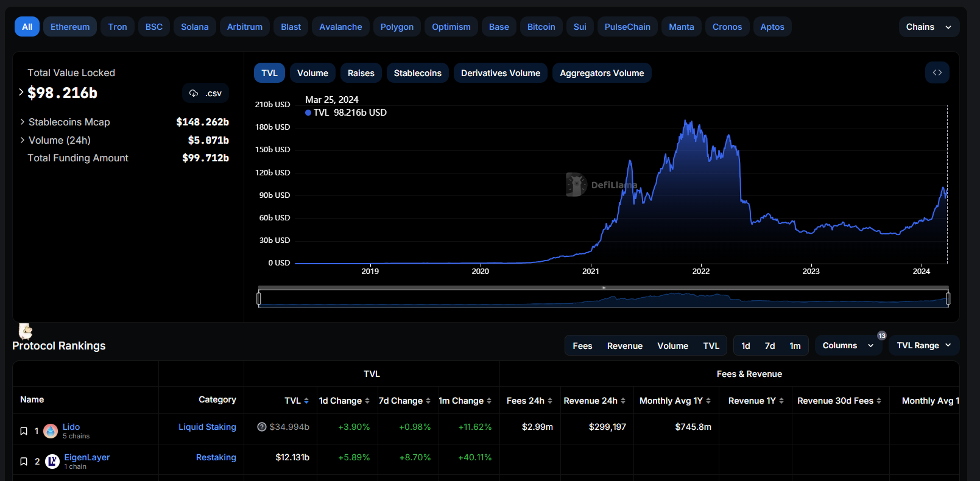This screenshot has height=481, width=980.
Task: Bookmark the Lido protocol row
Action: point(24,431)
